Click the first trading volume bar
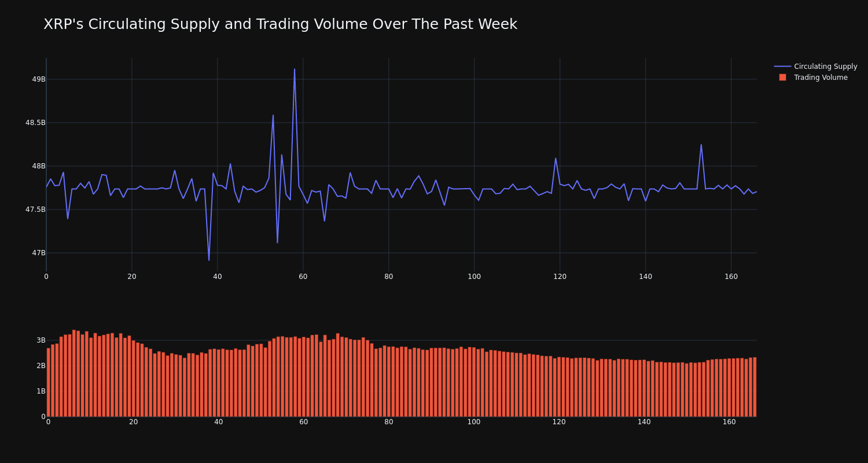 [x=49, y=382]
